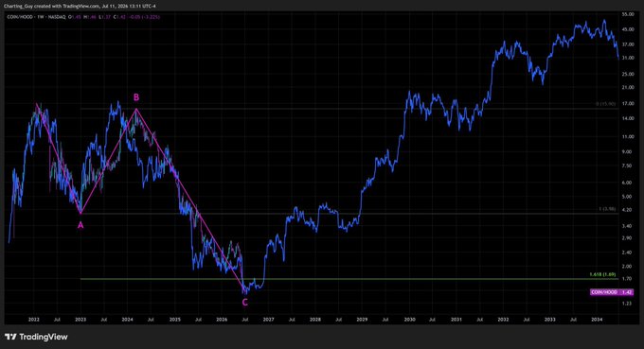Viewport: 644px width, 349px height.
Task: Click the 2023 time axis label
Action: tap(80, 320)
